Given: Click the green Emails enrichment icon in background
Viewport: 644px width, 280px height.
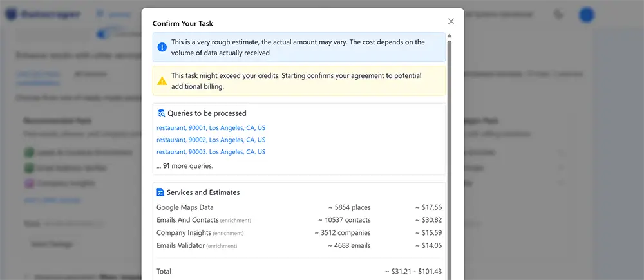Looking at the screenshot, I should [x=29, y=153].
